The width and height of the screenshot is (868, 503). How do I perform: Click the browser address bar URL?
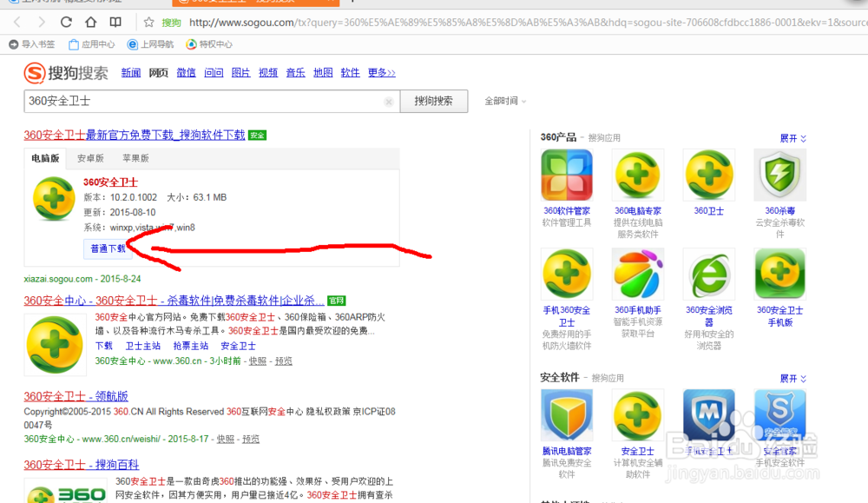point(526,23)
